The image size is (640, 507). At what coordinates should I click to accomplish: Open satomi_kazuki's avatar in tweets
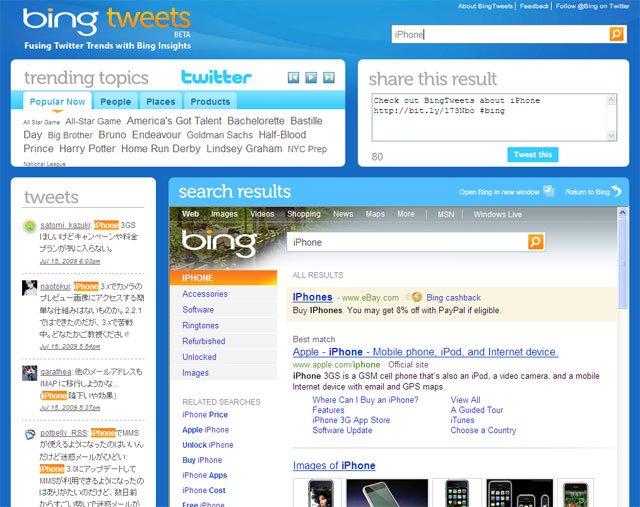(29, 226)
